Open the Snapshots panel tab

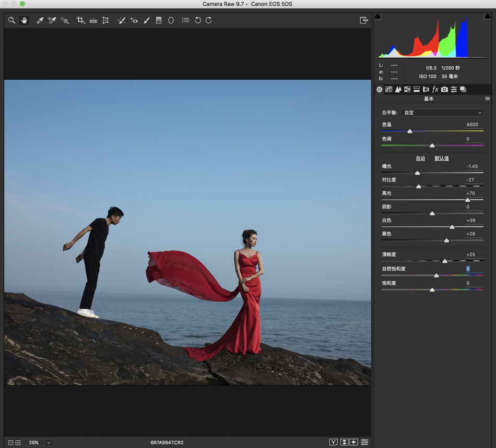463,89
